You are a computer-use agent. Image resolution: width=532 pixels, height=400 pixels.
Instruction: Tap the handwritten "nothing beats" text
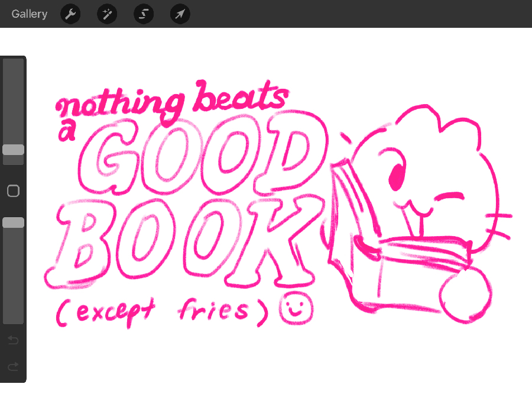point(171,101)
